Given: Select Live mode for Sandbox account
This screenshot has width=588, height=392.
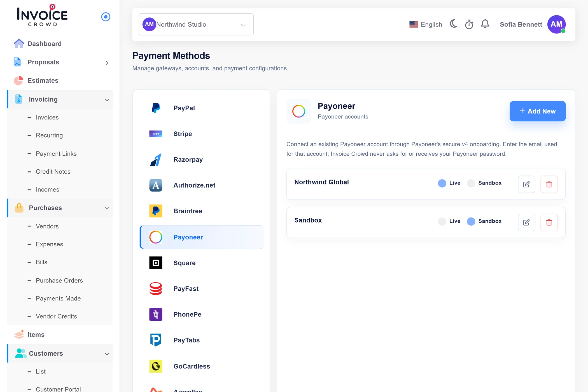Looking at the screenshot, I should point(442,221).
